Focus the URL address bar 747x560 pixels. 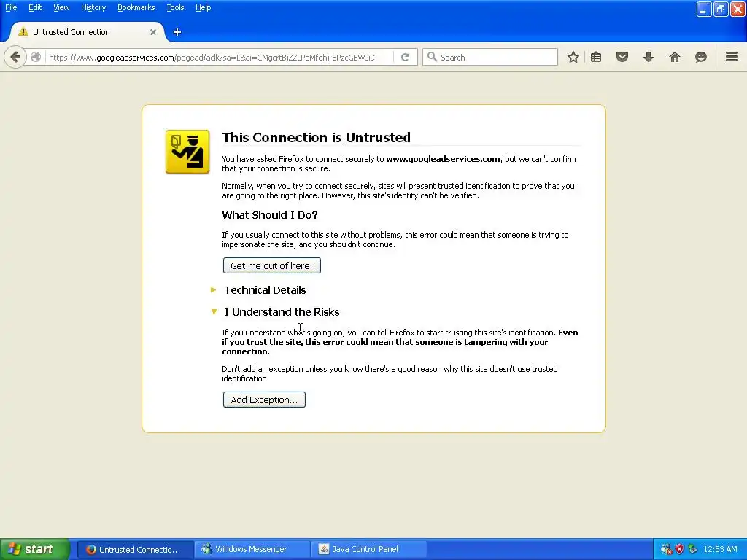[x=219, y=57]
